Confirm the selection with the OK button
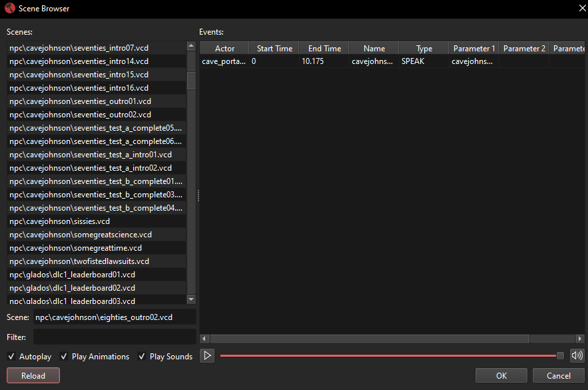Image resolution: width=588 pixels, height=390 pixels. (x=501, y=375)
